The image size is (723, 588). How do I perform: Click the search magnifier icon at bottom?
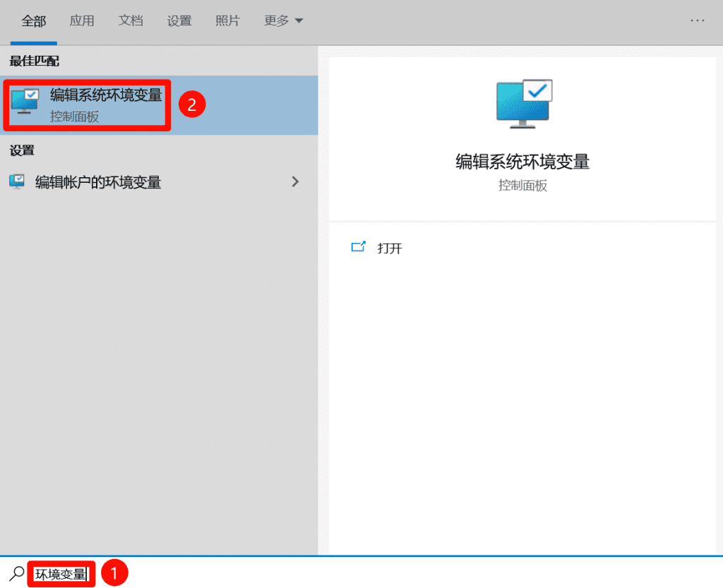14,573
